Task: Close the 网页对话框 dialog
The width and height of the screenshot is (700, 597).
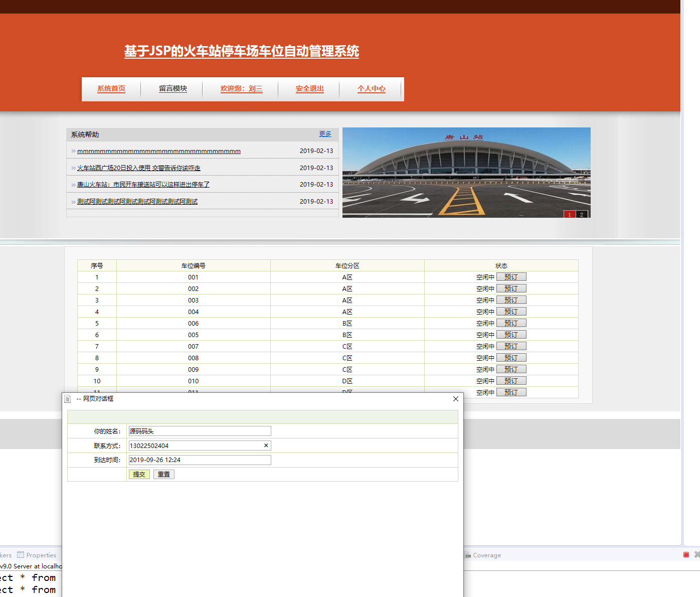Action: click(x=455, y=399)
